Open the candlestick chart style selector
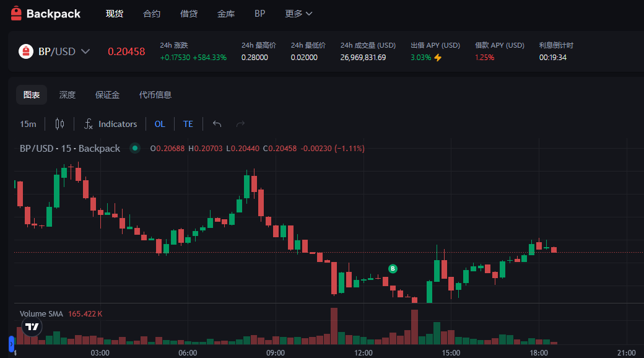Screen dimensions: 644x358 click(x=59, y=124)
